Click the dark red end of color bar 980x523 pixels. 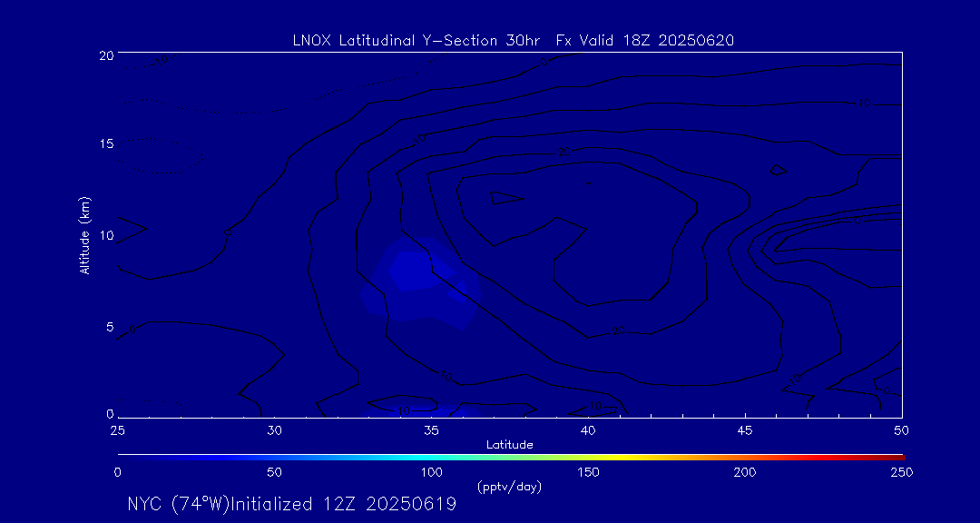coord(897,458)
